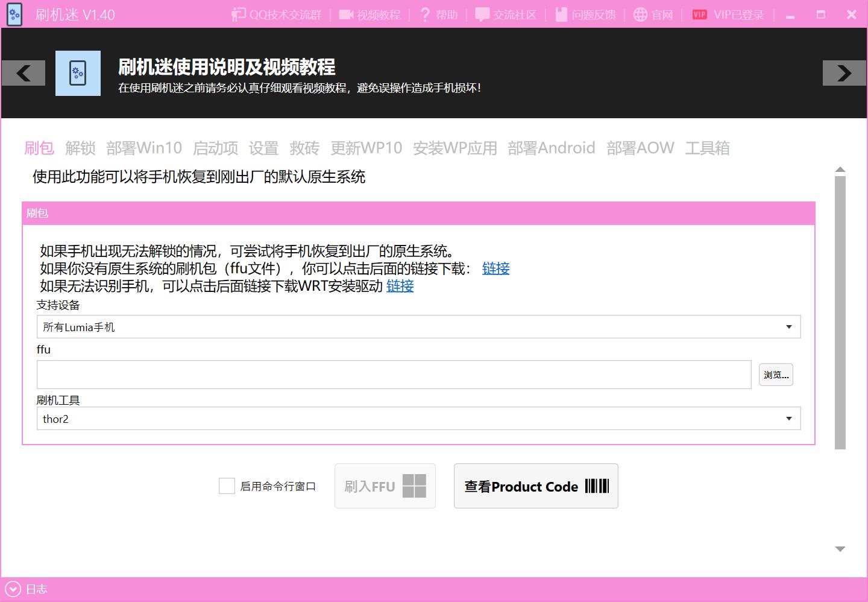
Task: Click the vertical scrollbar thumb
Action: coord(840,312)
